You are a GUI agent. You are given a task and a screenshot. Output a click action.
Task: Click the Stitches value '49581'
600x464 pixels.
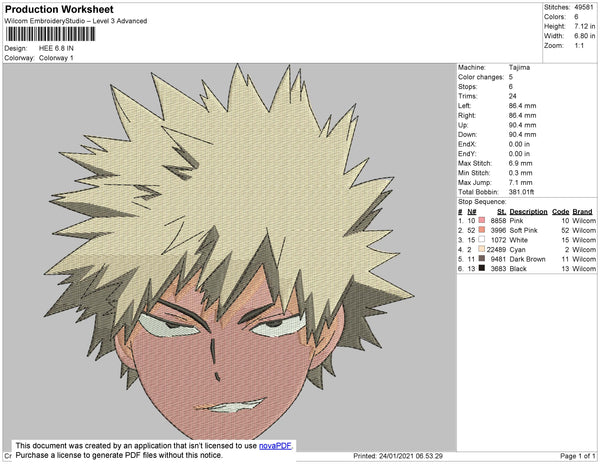(x=584, y=7)
